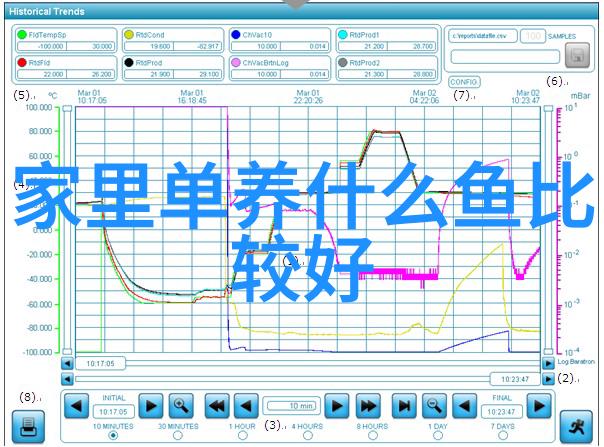Click the green FldTempSp color indicator
The height and width of the screenshot is (447, 604).
22,34
